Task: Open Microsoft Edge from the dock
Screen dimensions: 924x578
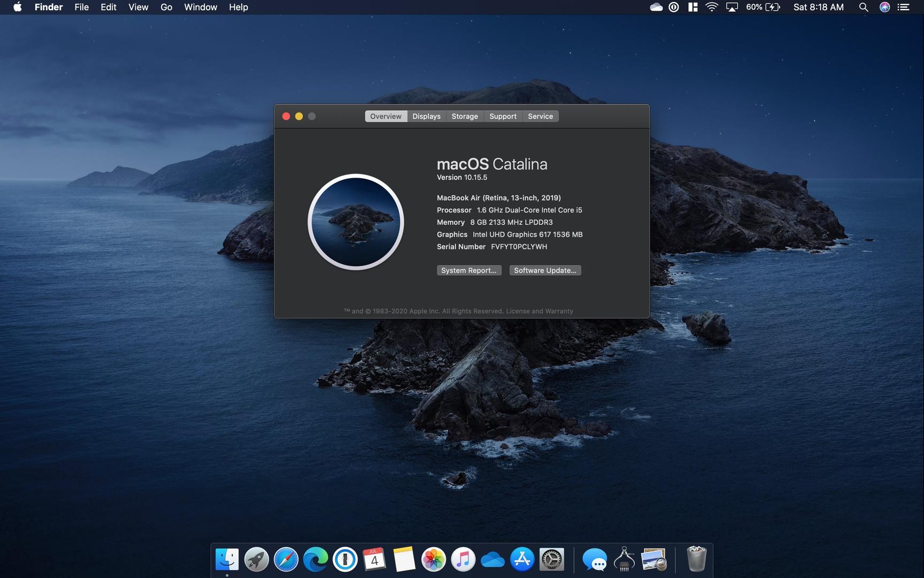Action: [x=315, y=560]
